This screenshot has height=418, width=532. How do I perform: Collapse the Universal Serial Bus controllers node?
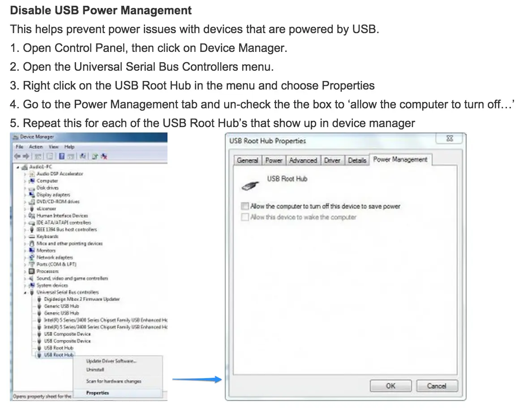click(26, 292)
